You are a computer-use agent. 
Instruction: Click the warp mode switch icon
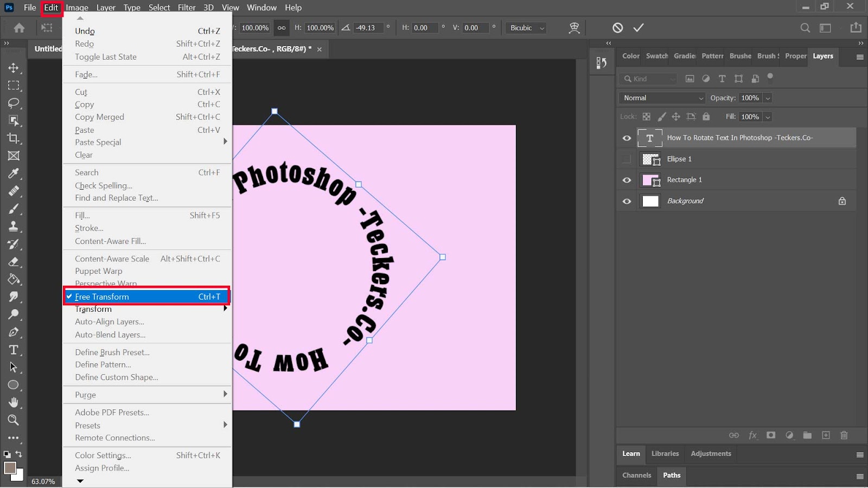point(574,28)
